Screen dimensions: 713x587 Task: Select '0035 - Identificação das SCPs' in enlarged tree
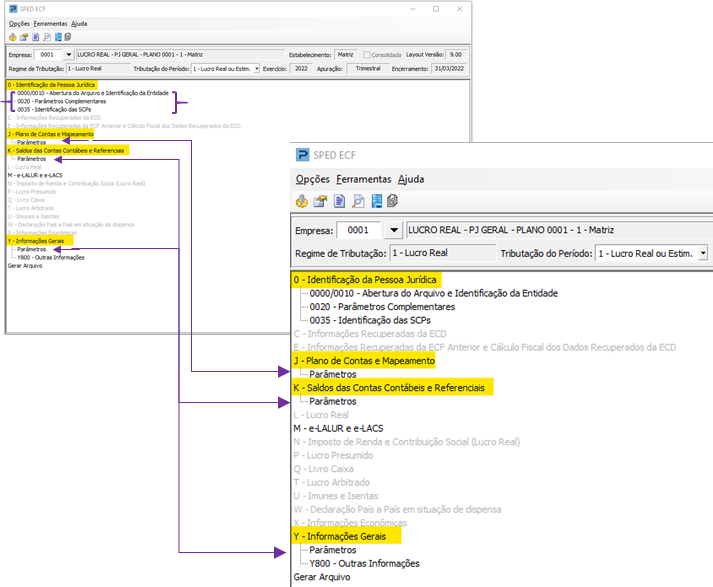(x=370, y=321)
